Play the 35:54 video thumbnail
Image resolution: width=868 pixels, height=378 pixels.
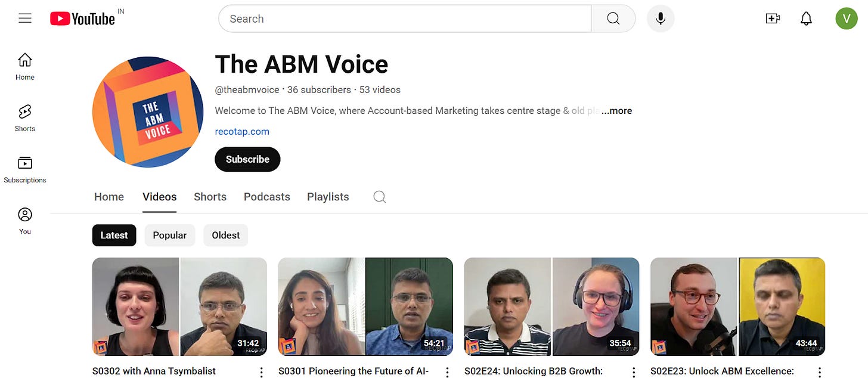(551, 306)
